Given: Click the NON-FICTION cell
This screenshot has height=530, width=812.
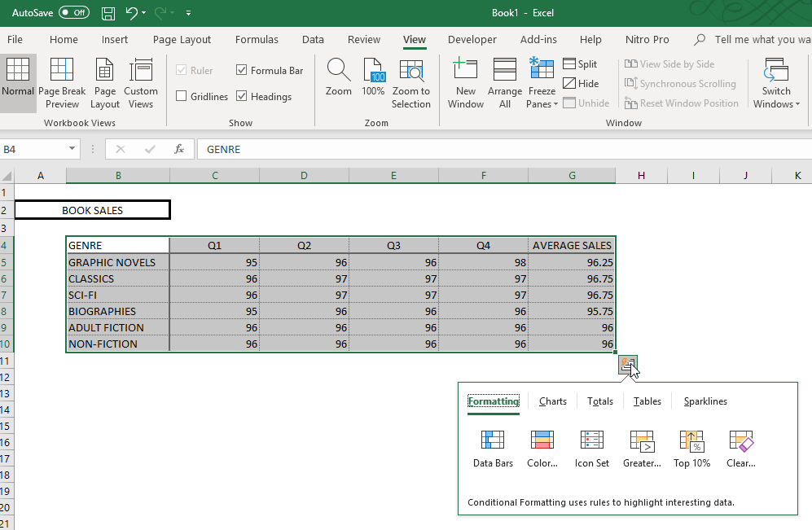Looking at the screenshot, I should tap(118, 344).
